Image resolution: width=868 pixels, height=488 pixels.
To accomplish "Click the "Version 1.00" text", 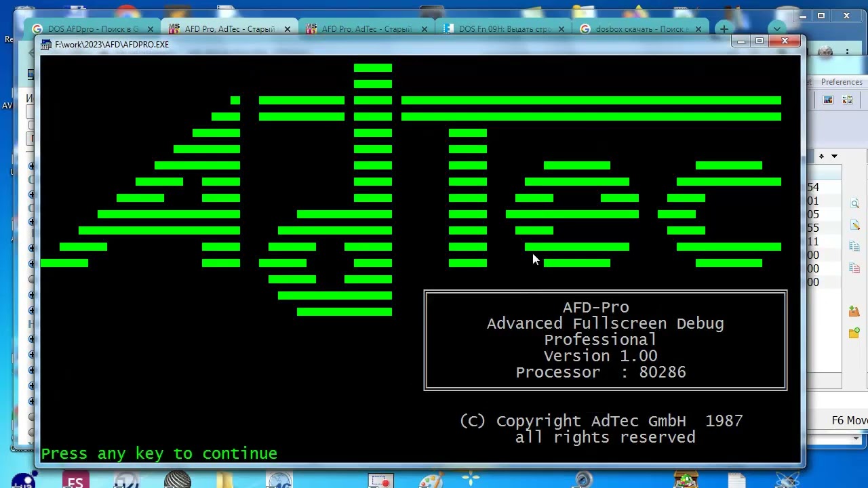I will point(600,356).
